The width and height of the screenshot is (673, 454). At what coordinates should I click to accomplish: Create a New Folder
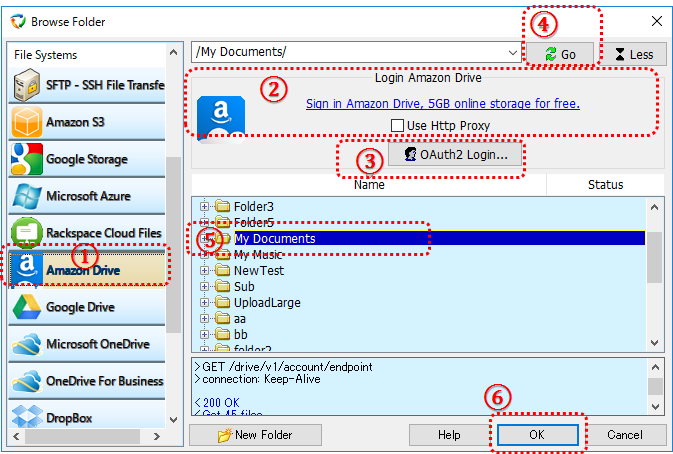click(255, 435)
